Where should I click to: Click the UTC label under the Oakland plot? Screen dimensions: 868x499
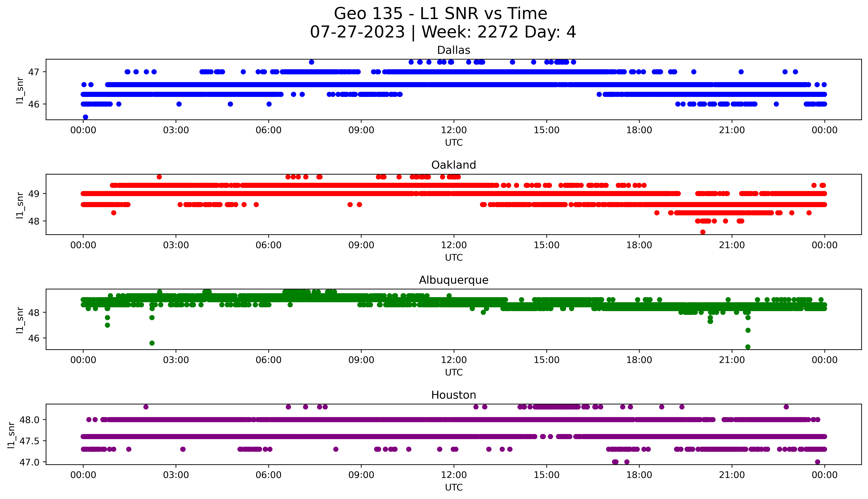[454, 257]
